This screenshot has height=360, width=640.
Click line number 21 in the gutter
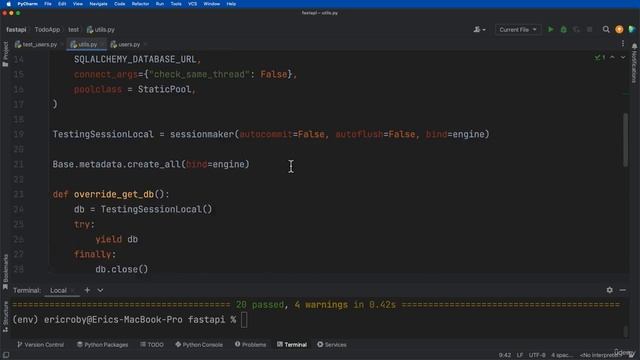coord(18,164)
